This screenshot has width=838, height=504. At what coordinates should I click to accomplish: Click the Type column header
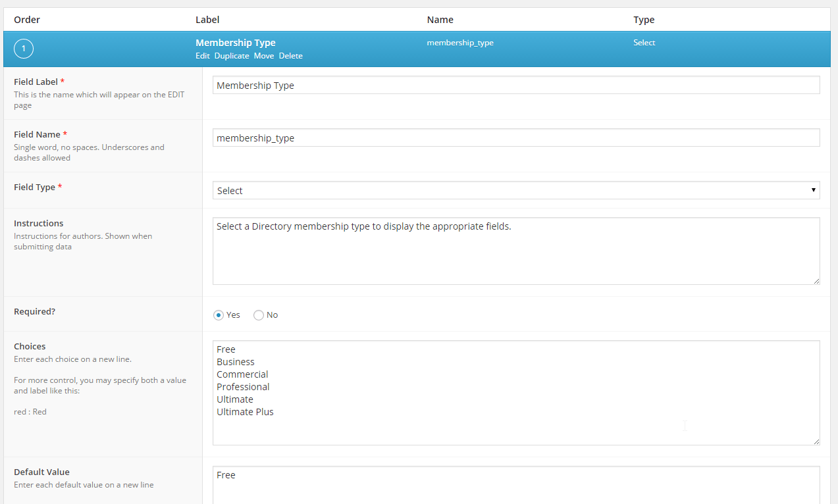(643, 19)
